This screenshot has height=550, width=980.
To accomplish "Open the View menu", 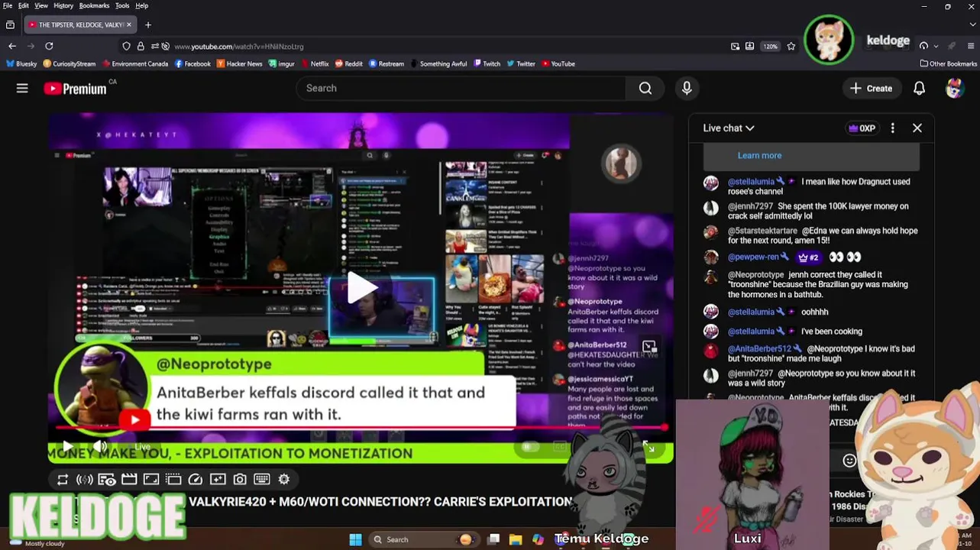I will coord(41,5).
